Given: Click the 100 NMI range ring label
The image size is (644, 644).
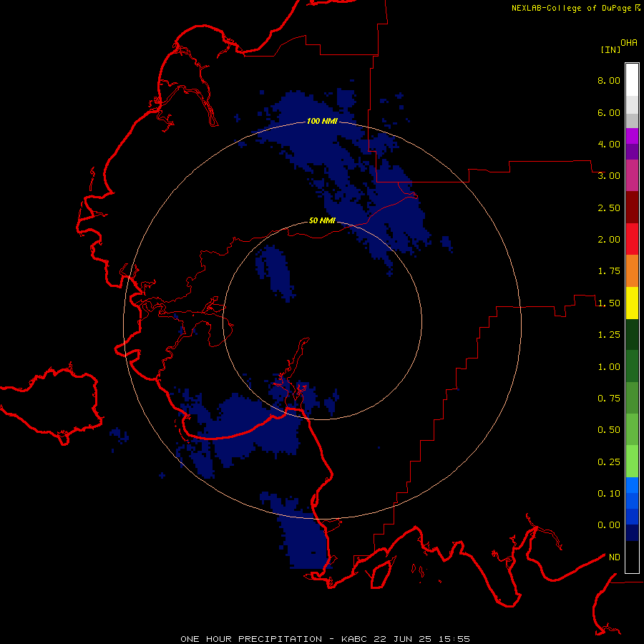Looking at the screenshot, I should pos(322,121).
